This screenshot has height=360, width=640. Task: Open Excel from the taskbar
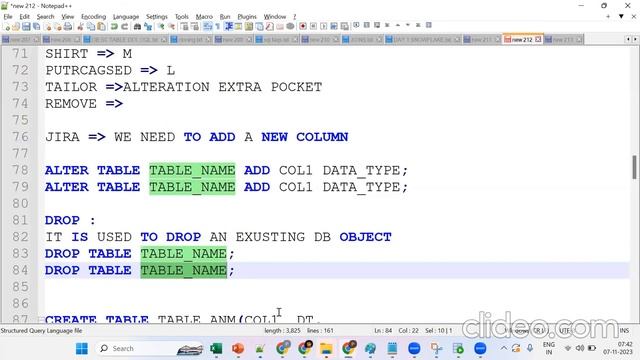pos(216,349)
